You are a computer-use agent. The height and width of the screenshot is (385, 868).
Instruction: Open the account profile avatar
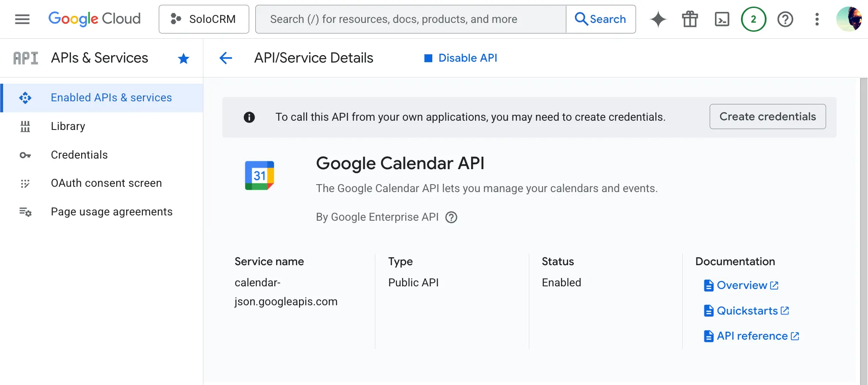click(x=849, y=19)
